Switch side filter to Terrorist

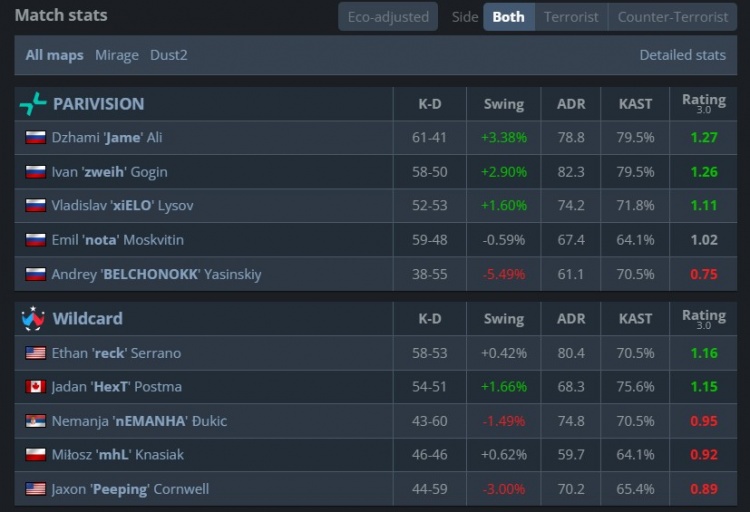pyautogui.click(x=571, y=17)
